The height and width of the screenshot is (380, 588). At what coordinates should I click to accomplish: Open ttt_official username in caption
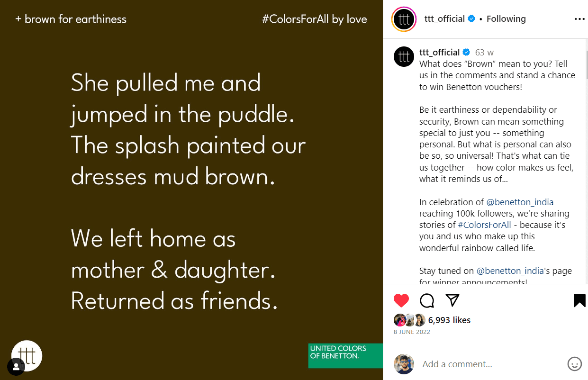[x=439, y=53]
